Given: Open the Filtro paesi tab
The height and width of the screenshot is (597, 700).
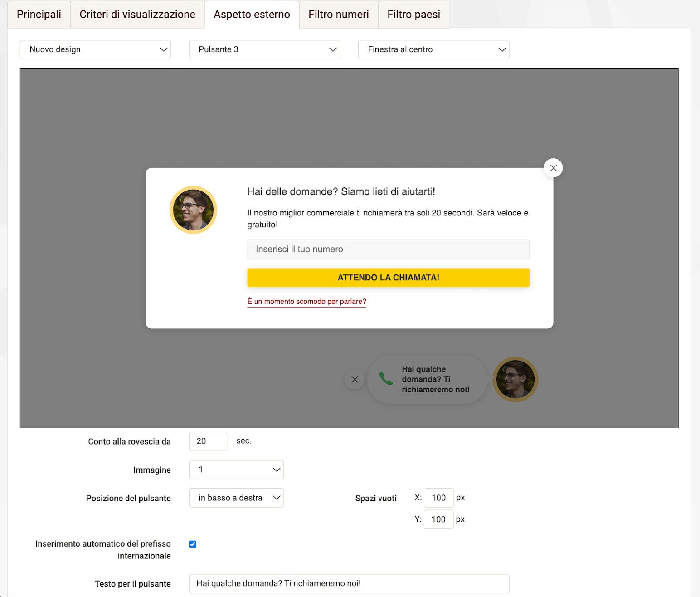Looking at the screenshot, I should 414,15.
